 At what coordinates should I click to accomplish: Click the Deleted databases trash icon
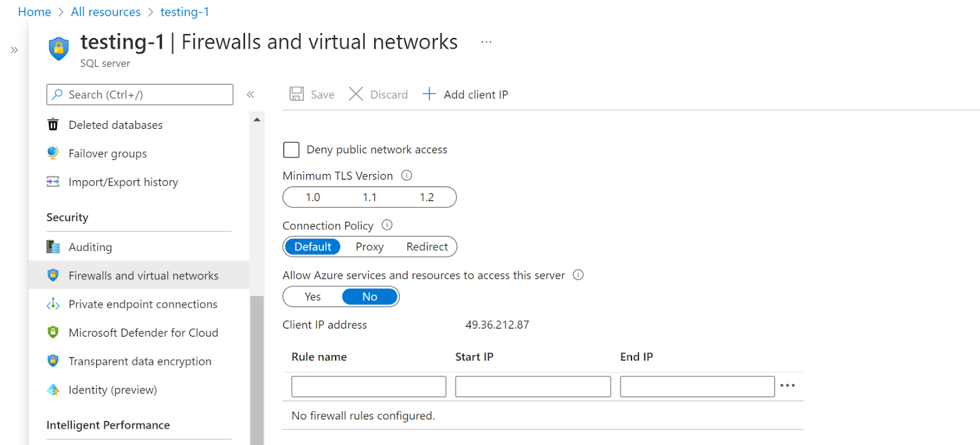pos(53,125)
